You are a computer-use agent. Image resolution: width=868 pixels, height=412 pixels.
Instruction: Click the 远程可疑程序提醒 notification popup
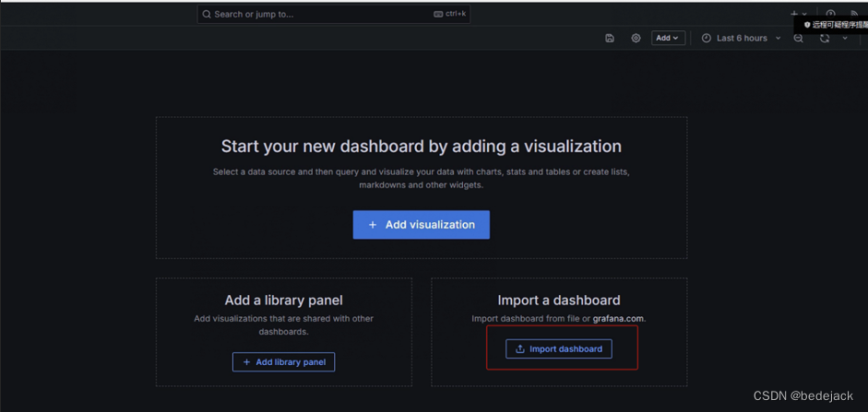pos(835,25)
